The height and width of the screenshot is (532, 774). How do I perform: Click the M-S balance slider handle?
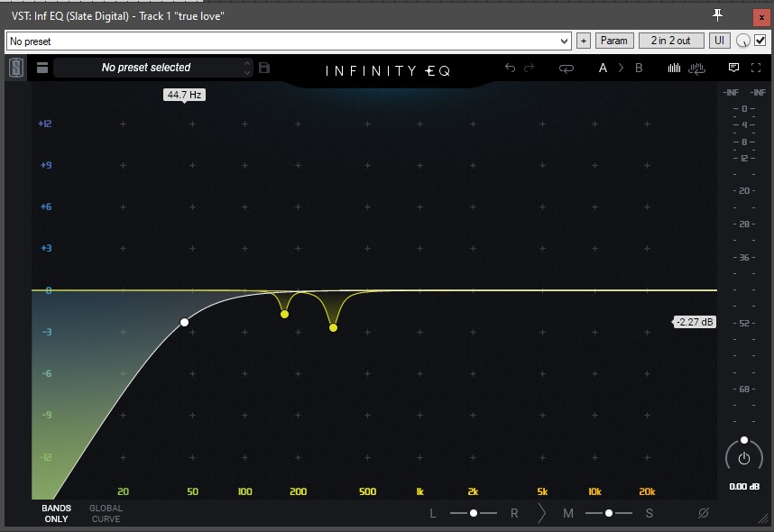[x=609, y=513]
